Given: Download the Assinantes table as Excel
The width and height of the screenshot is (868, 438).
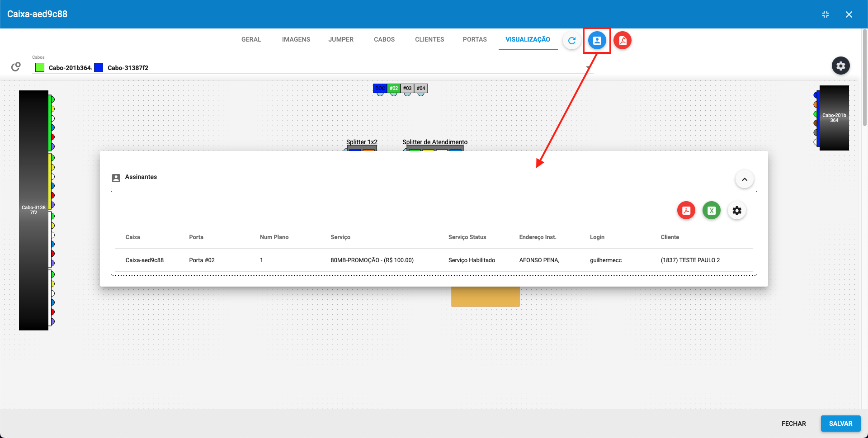Looking at the screenshot, I should coord(711,210).
